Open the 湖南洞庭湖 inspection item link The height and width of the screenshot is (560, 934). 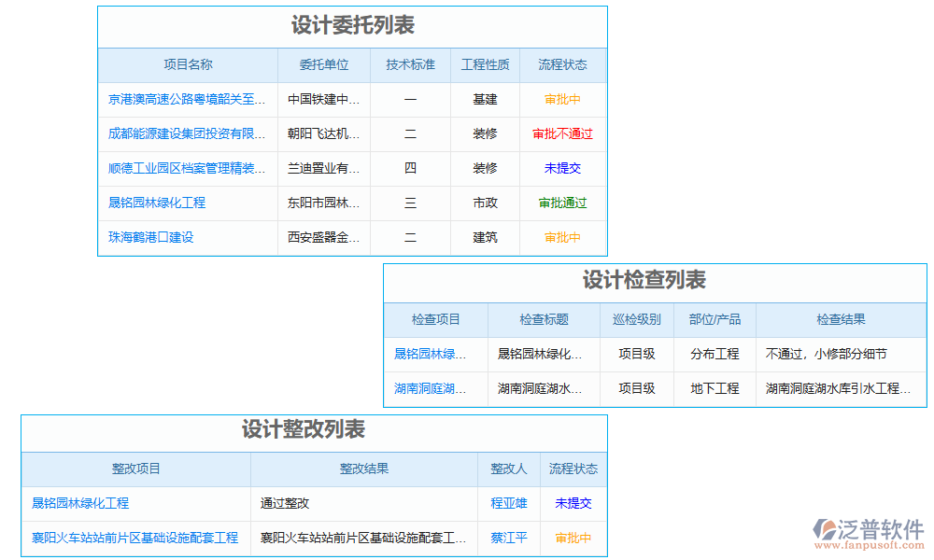(x=435, y=389)
